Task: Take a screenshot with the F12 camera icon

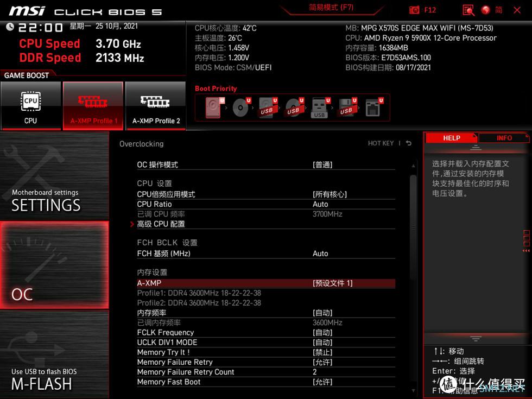Action: pyautogui.click(x=414, y=10)
